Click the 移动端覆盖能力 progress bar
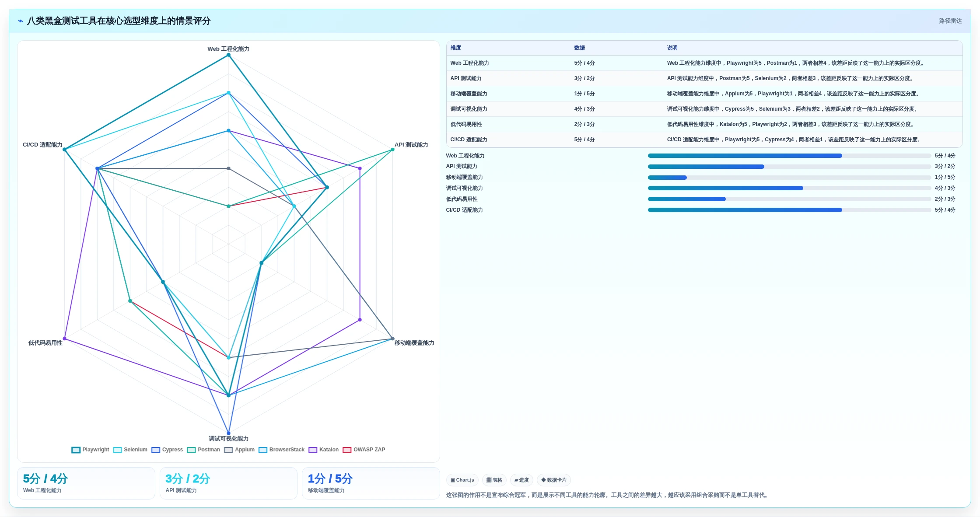 coord(789,177)
